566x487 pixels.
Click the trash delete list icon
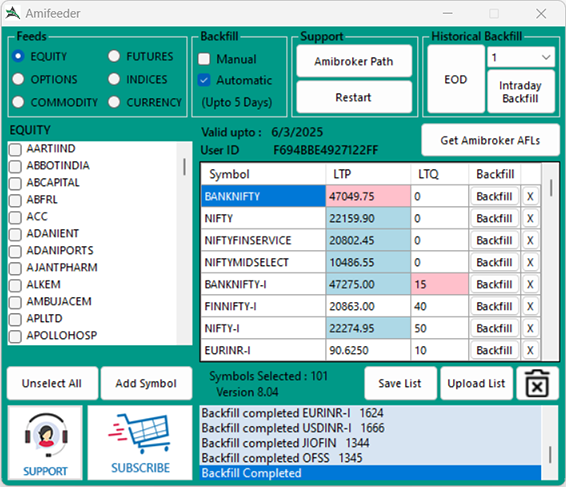tap(537, 383)
